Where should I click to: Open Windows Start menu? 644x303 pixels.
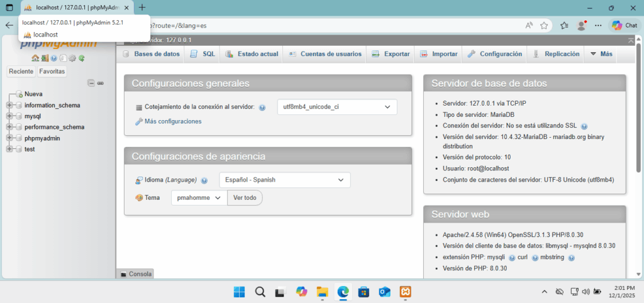click(240, 292)
